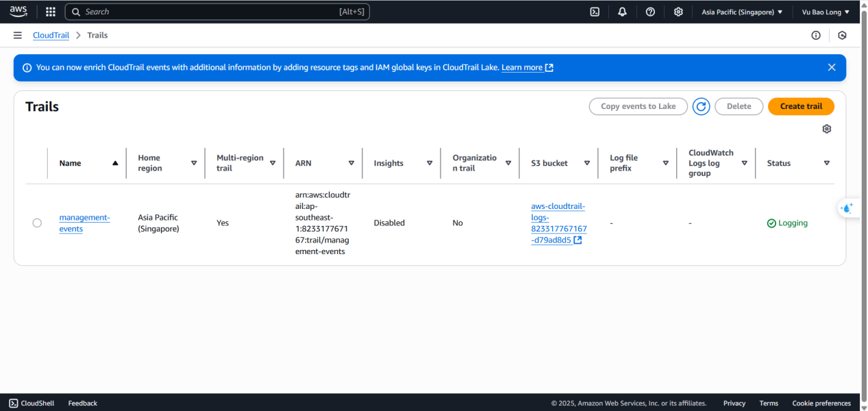The width and height of the screenshot is (868, 411).
Task: Select the management-events trail radio button
Action: (37, 223)
